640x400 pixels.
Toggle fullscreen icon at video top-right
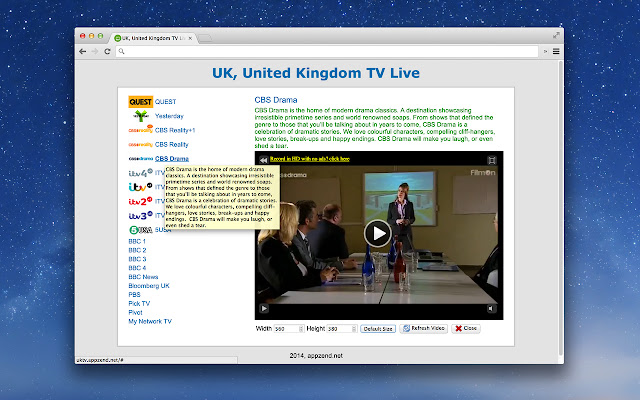click(492, 160)
